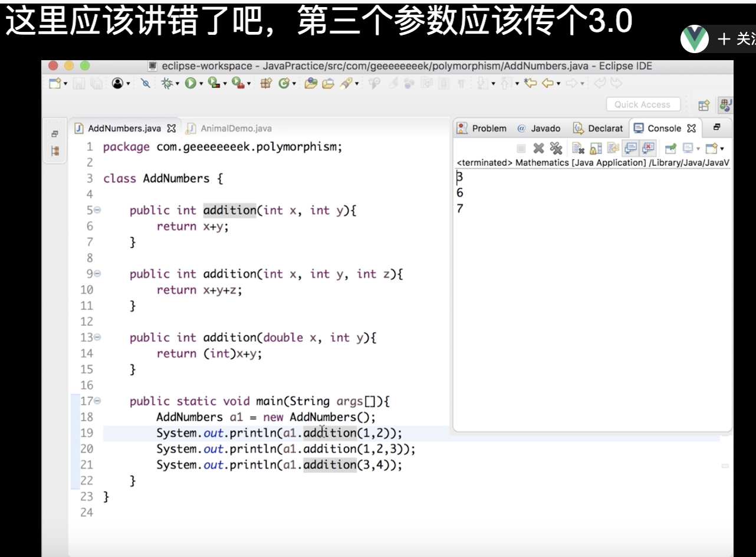Open the Open Console dropdown arrow

722,148
